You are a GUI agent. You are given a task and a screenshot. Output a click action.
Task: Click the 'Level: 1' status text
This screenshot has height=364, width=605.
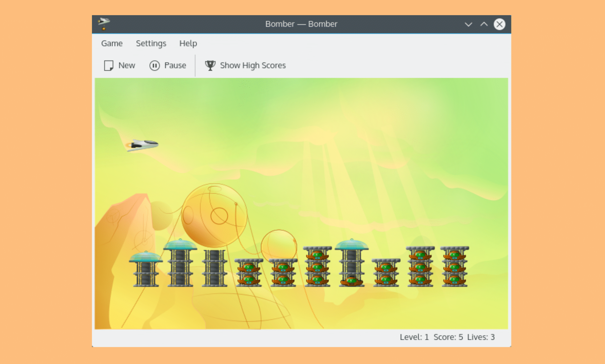pyautogui.click(x=414, y=337)
